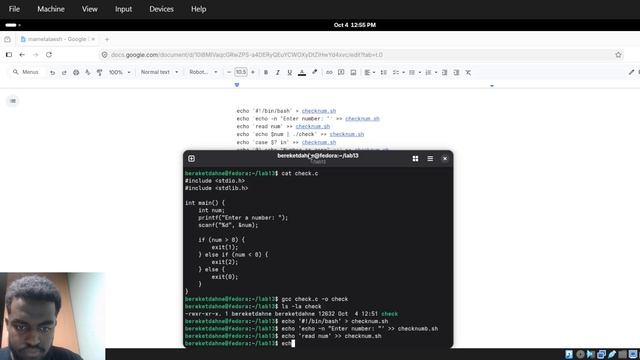Toggle bold formatting
This screenshot has height=360, width=640.
[x=266, y=72]
